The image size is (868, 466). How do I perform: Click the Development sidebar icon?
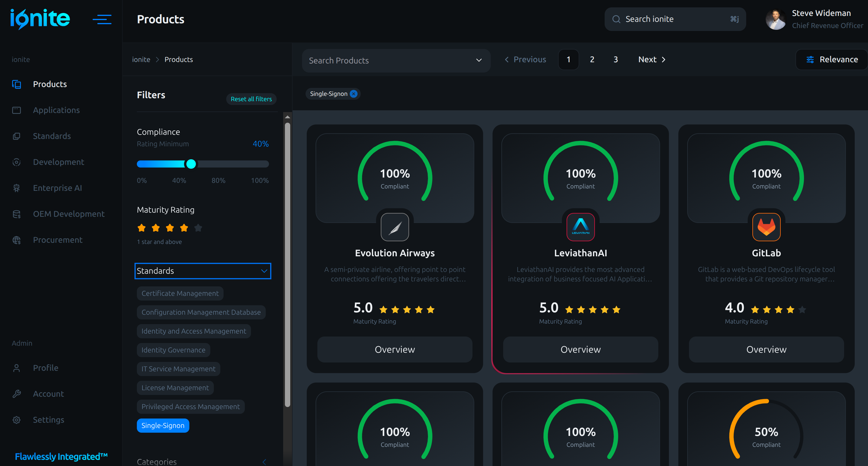coord(17,162)
